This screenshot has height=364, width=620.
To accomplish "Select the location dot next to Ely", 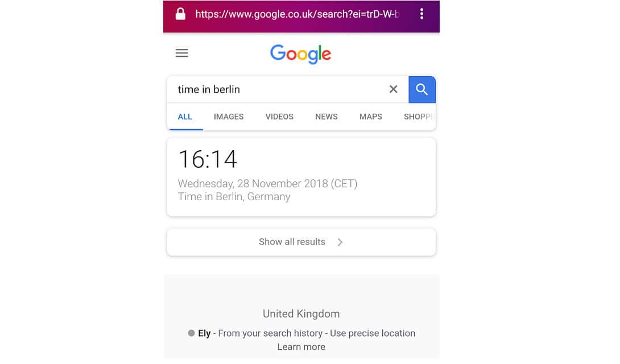I will coord(192,333).
